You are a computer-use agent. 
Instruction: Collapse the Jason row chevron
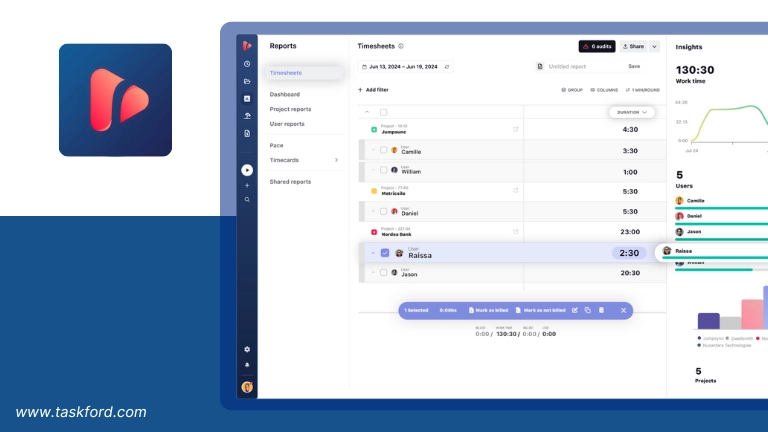point(373,273)
